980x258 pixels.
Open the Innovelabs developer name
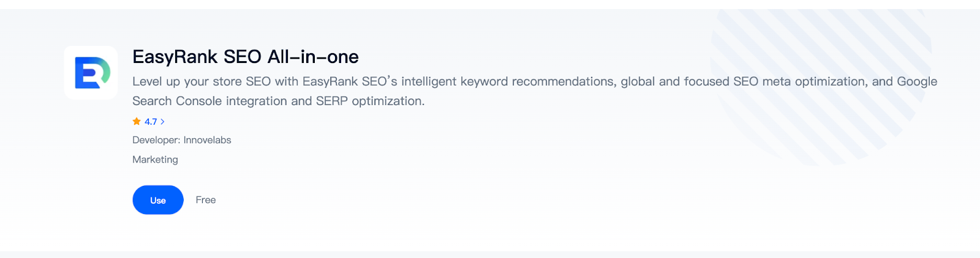point(207,140)
